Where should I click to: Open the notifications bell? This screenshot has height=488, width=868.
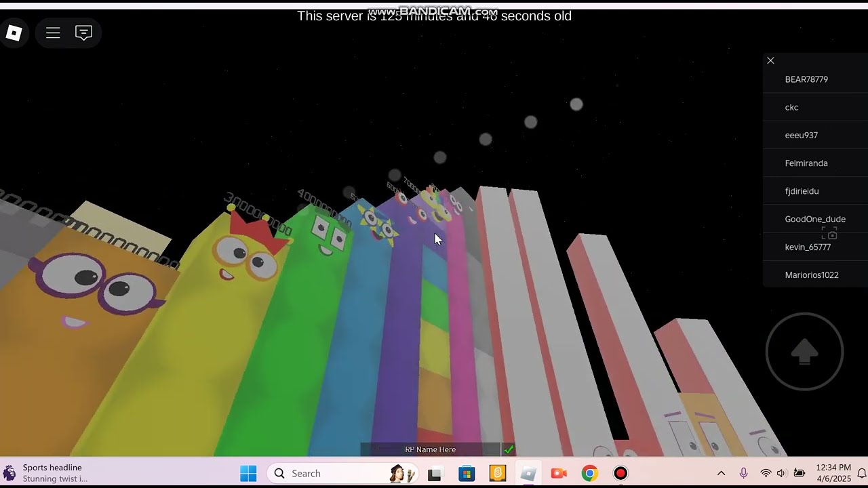[x=862, y=473]
